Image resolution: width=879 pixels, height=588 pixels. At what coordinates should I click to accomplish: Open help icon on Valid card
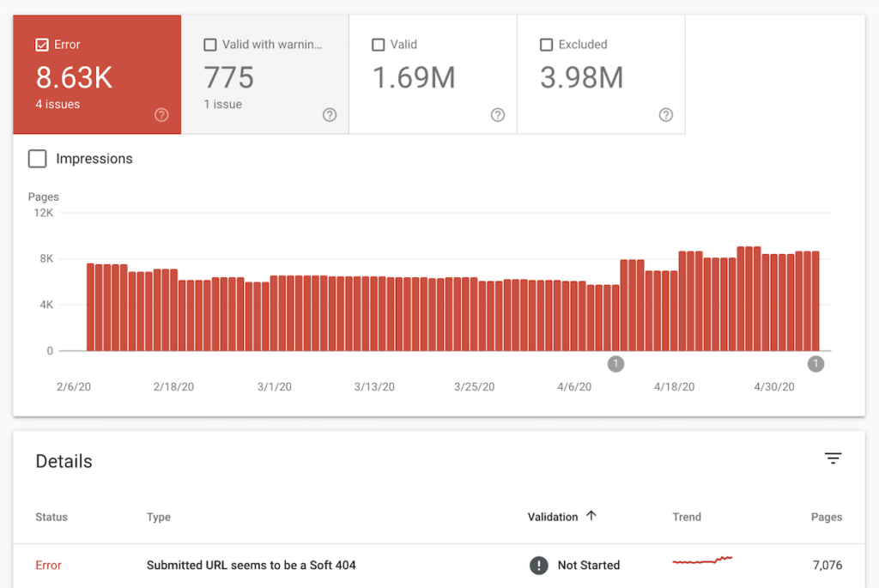tap(498, 115)
